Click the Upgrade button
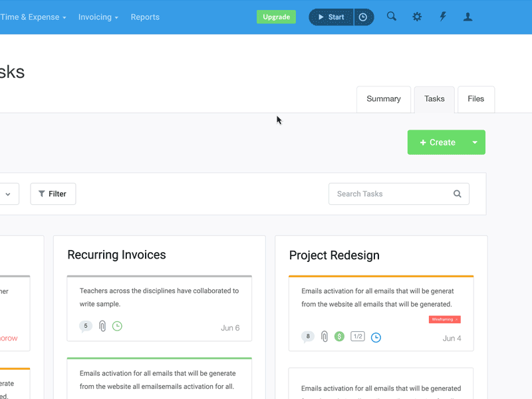The width and height of the screenshot is (532, 399). click(276, 17)
